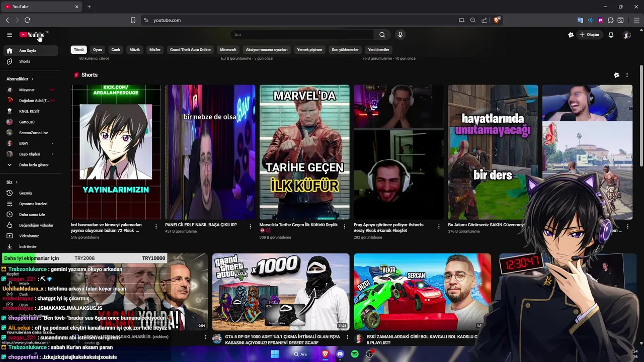Open the Misyoner subscription channel
Screen dimensions: 644x362
click(30, 89)
